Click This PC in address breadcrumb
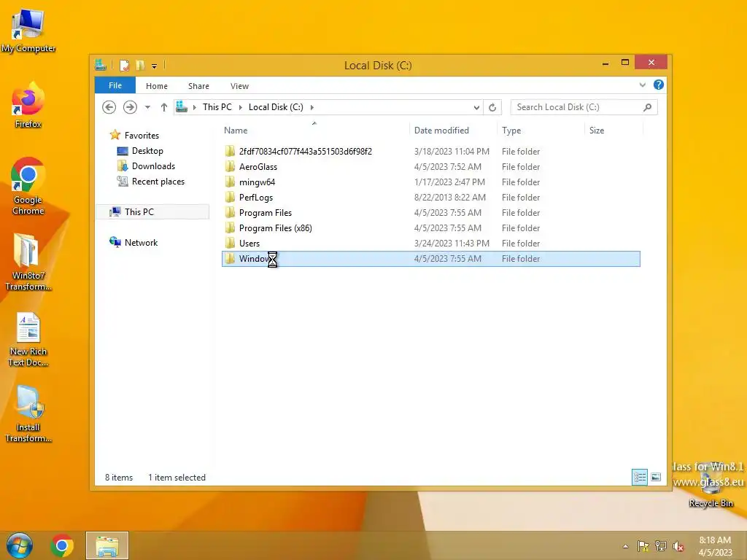The image size is (747, 560). click(217, 107)
